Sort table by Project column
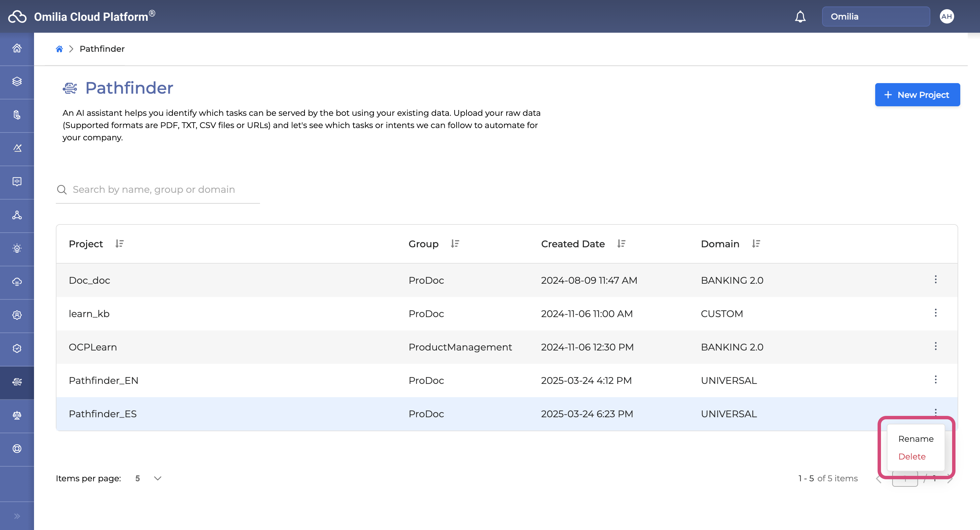This screenshot has height=530, width=980. coord(119,244)
